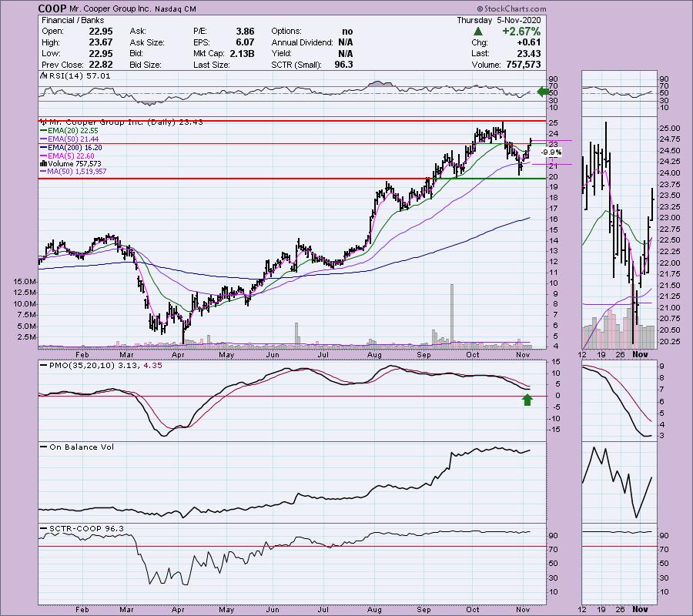
Task: Click the Prev Close value 22.82
Action: pos(100,65)
